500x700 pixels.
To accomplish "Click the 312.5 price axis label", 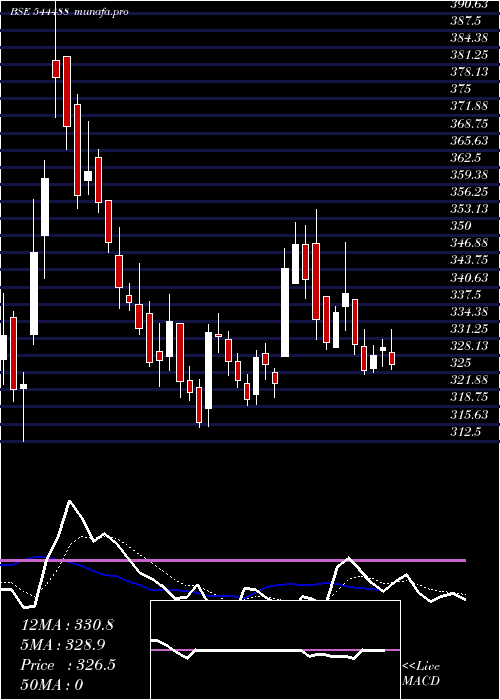I will [466, 432].
